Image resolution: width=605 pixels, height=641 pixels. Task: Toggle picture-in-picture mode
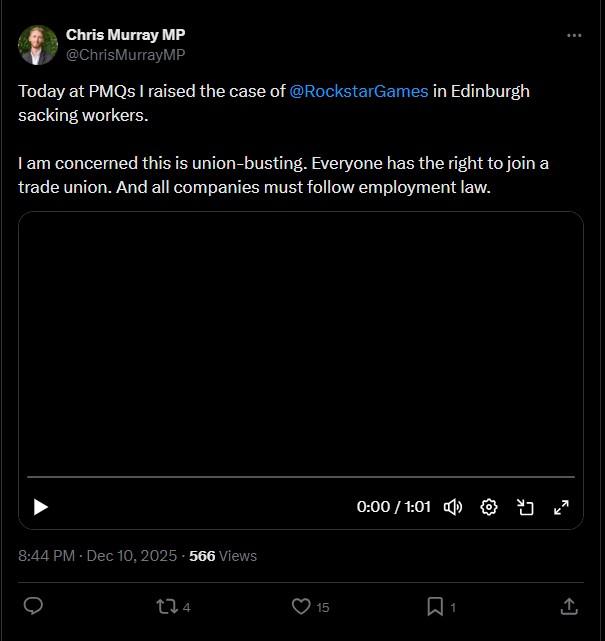pyautogui.click(x=525, y=507)
